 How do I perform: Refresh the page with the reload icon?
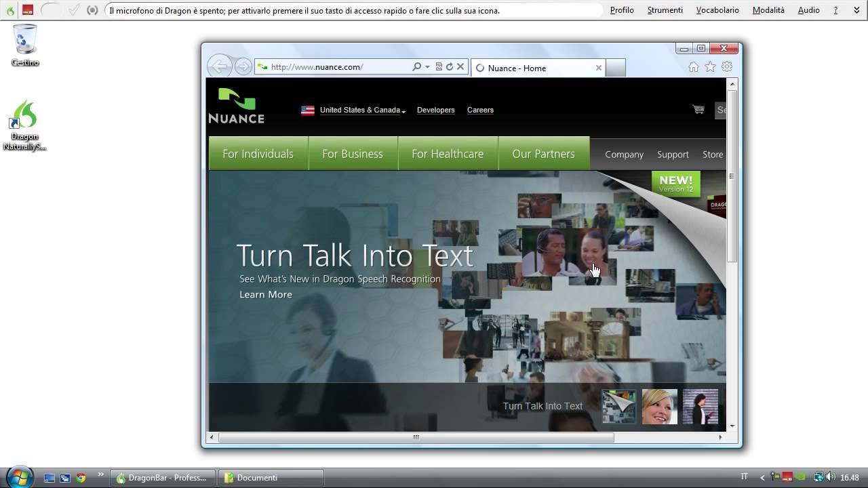[x=449, y=66]
